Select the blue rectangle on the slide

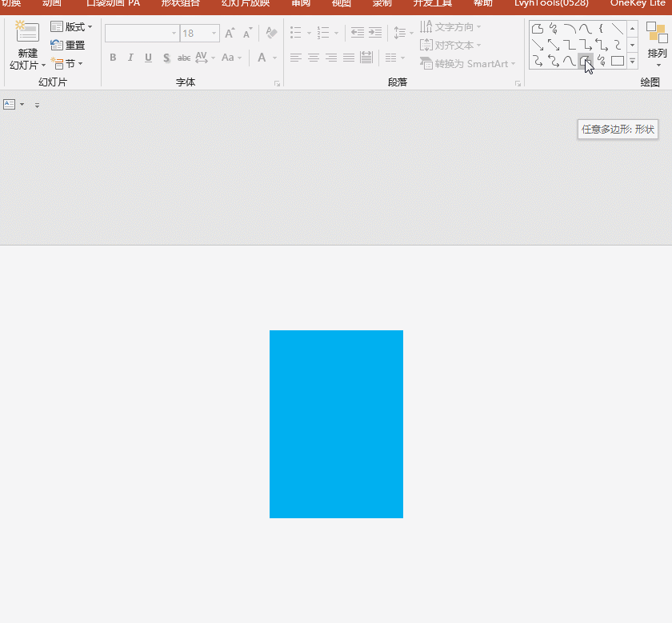pyautogui.click(x=336, y=424)
